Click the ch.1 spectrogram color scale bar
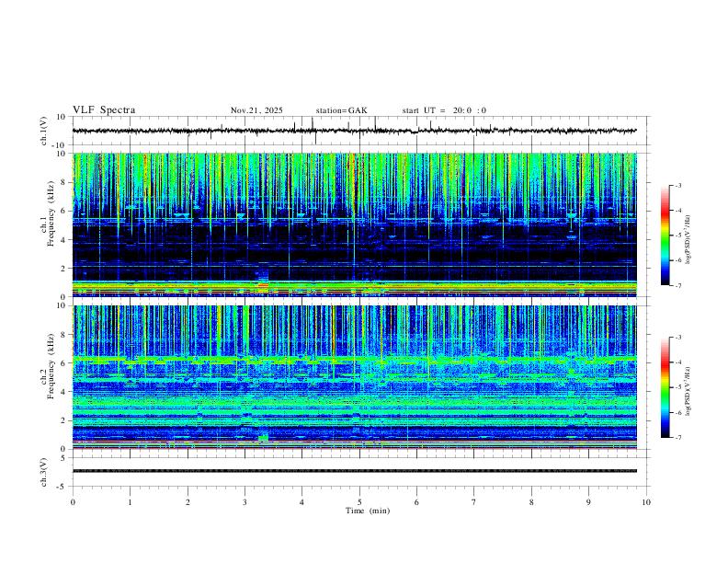The image size is (728, 563). [x=665, y=236]
